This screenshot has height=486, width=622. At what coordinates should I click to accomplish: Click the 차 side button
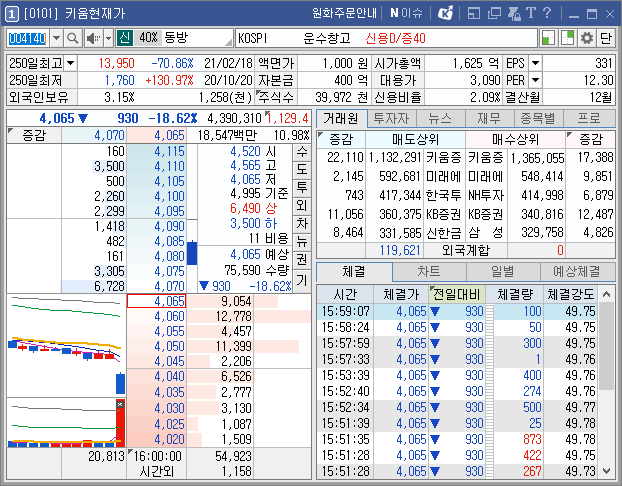click(x=302, y=223)
